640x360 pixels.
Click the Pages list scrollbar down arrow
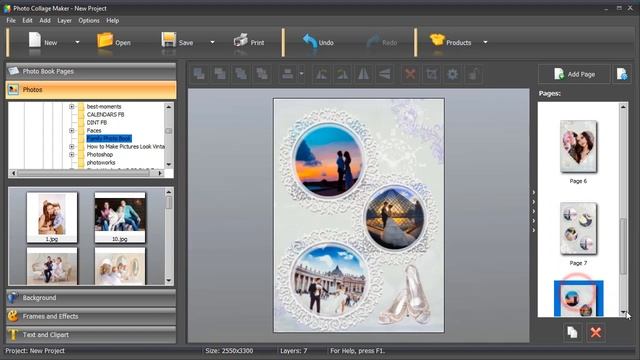tap(623, 313)
